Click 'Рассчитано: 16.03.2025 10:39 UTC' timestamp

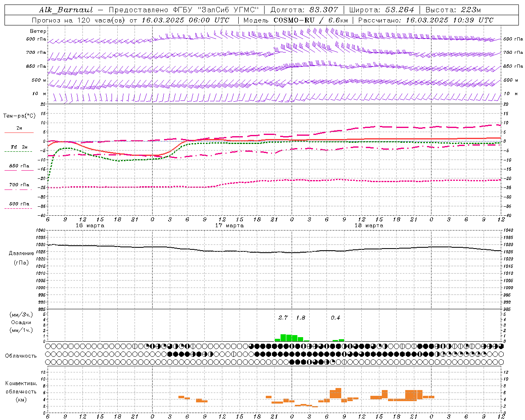click(x=426, y=20)
